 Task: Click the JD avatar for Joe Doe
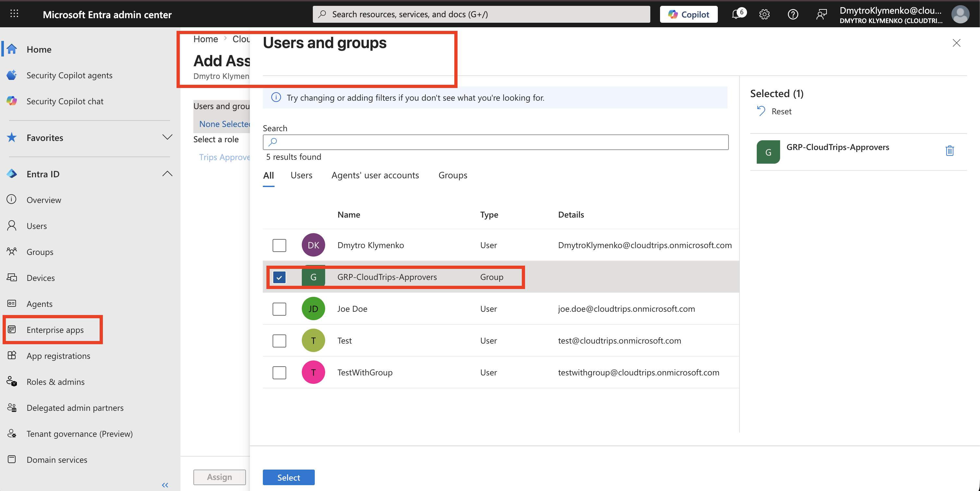click(313, 309)
